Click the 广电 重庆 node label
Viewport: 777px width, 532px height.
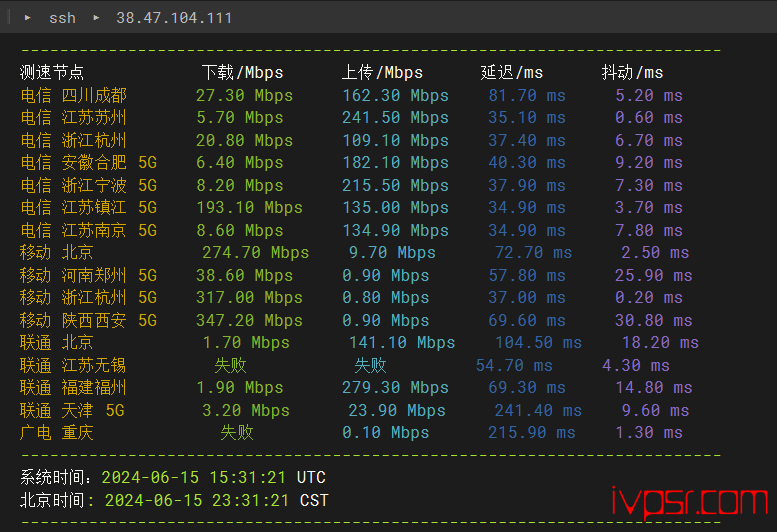click(57, 432)
